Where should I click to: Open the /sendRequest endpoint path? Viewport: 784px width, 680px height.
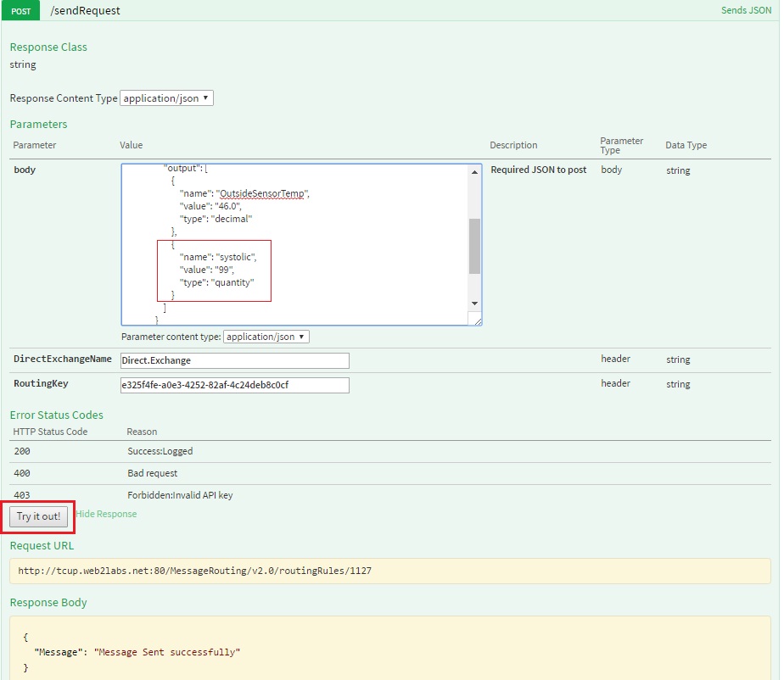click(85, 10)
